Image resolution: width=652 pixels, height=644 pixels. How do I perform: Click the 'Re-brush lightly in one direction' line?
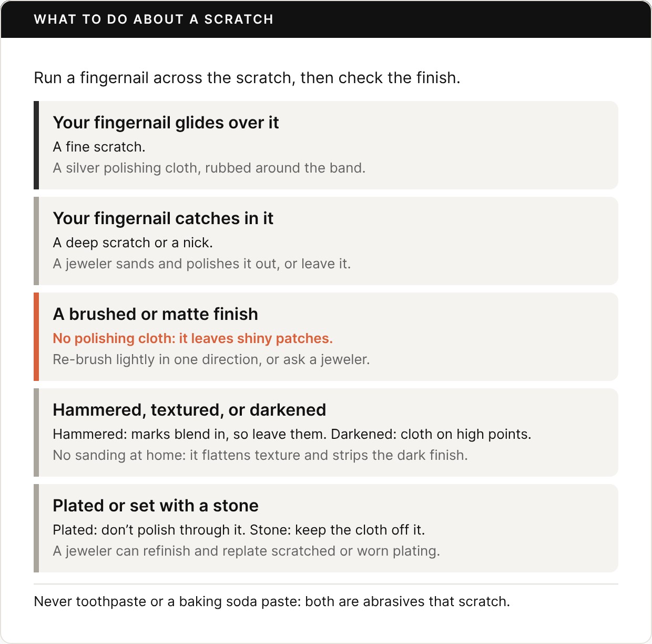click(211, 359)
